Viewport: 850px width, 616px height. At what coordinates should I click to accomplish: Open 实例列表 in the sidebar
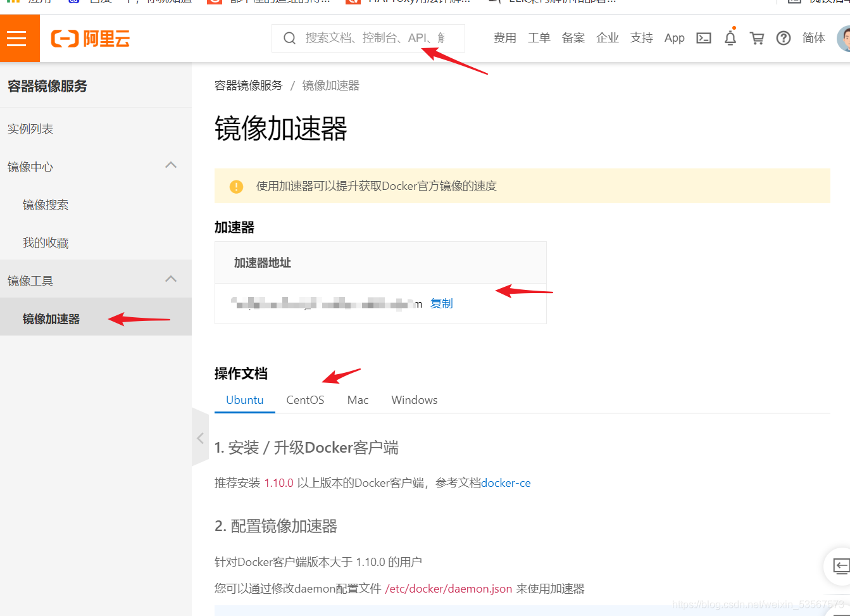(x=30, y=129)
